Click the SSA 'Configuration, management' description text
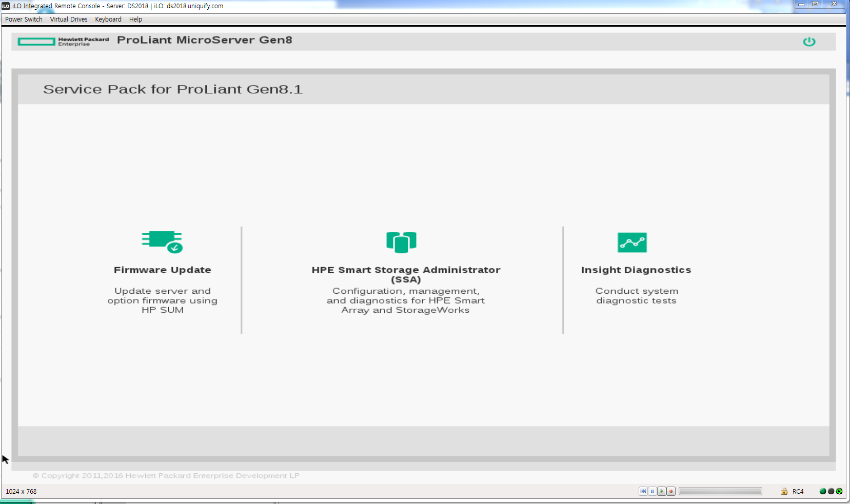The width and height of the screenshot is (850, 504). (406, 300)
